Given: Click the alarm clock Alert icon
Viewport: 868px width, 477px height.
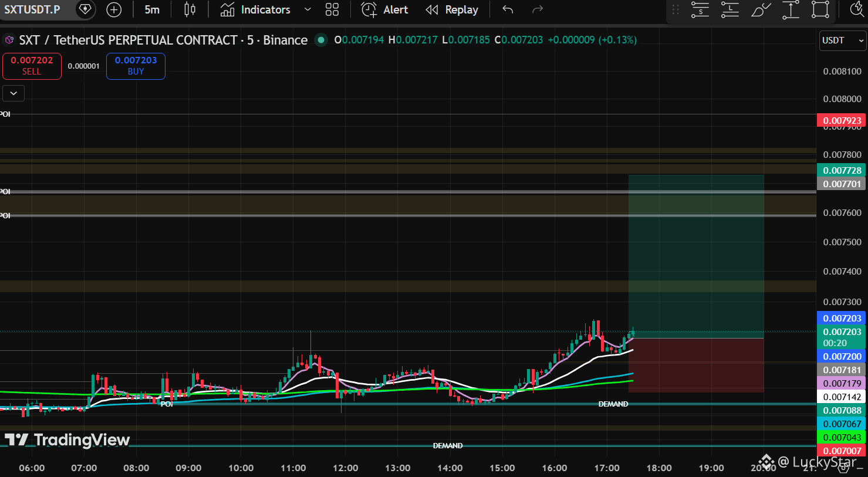Looking at the screenshot, I should [x=369, y=9].
